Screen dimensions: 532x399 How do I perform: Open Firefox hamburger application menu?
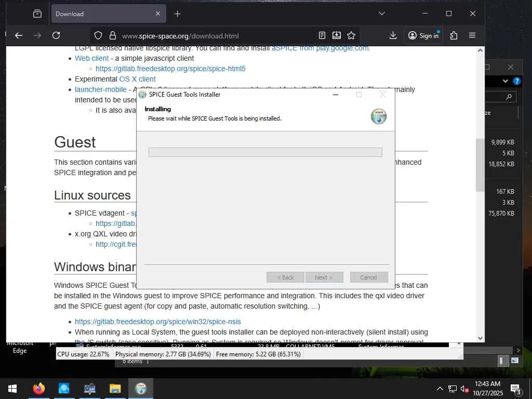coord(472,36)
